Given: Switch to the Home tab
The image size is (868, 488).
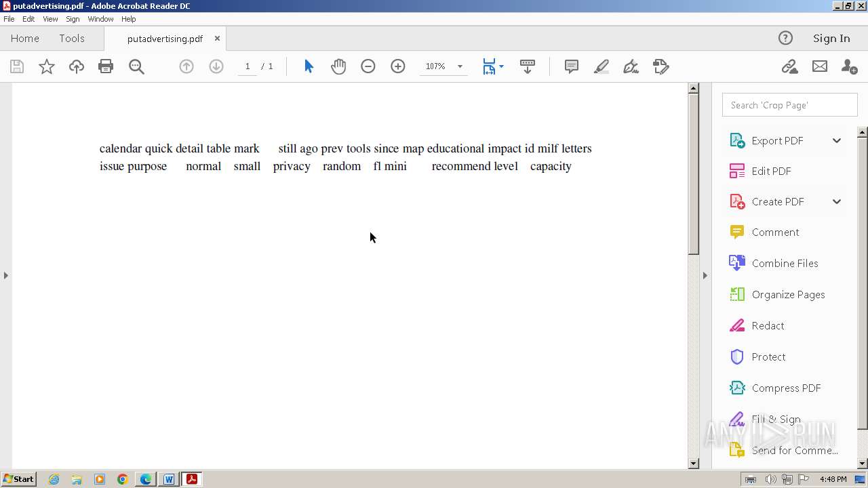Looking at the screenshot, I should (x=25, y=38).
